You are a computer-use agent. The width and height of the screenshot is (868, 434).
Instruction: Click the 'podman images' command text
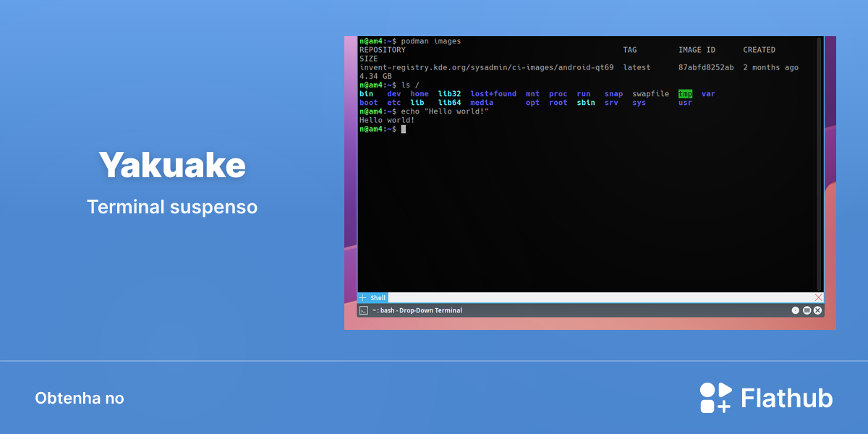[x=431, y=41]
